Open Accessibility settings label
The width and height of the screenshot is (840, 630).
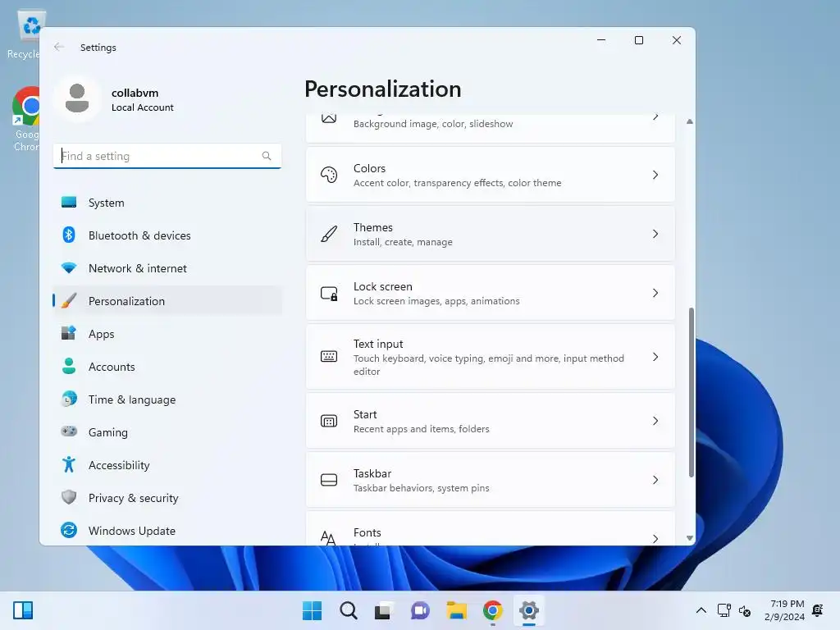pos(119,465)
